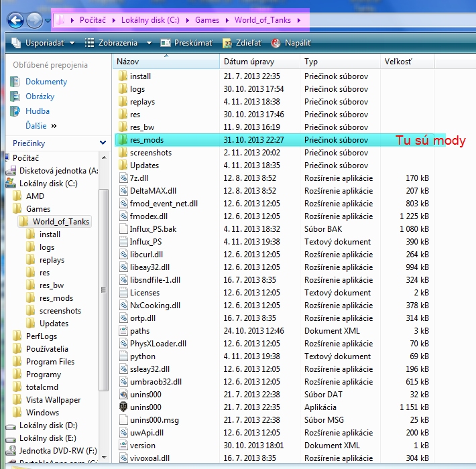Sort by Názov column header

(x=167, y=62)
